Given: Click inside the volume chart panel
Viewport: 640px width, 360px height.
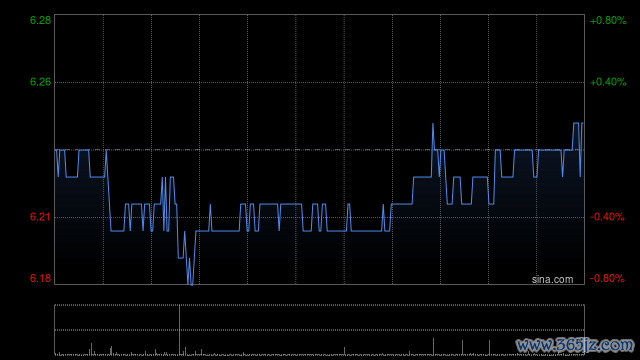Looking at the screenshot, I should pyautogui.click(x=319, y=329).
